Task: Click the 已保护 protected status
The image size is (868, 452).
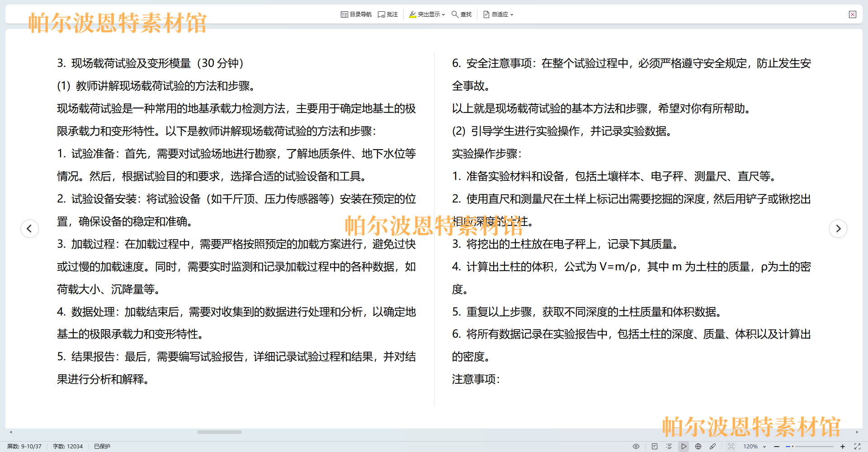Action: (x=102, y=446)
